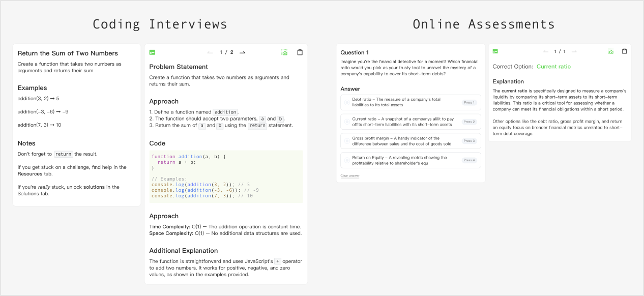Click the Clear answer link
This screenshot has height=296, width=644.
[x=349, y=175]
